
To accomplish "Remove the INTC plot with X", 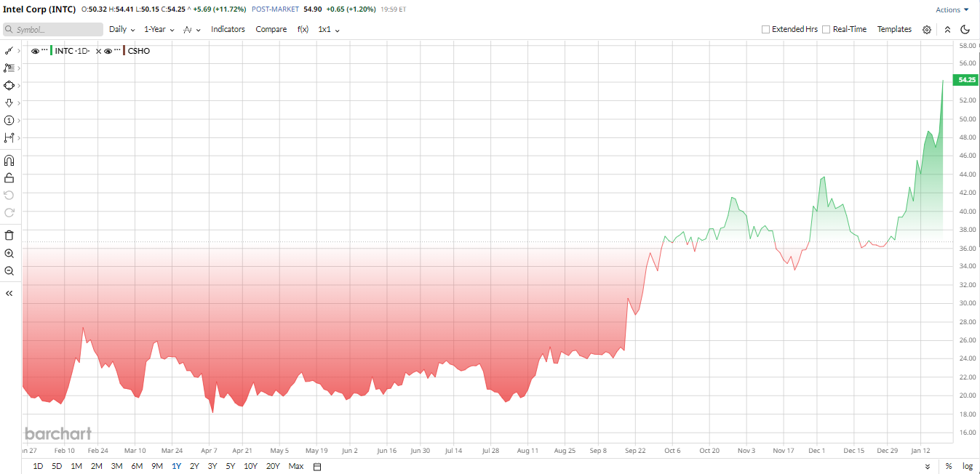I will click(x=99, y=51).
